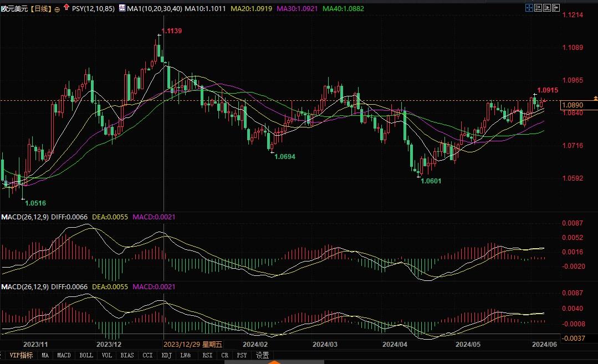Viewport: 598px width, 364px height.
Task: Click the 2024/05 time axis label
Action: coord(468,344)
